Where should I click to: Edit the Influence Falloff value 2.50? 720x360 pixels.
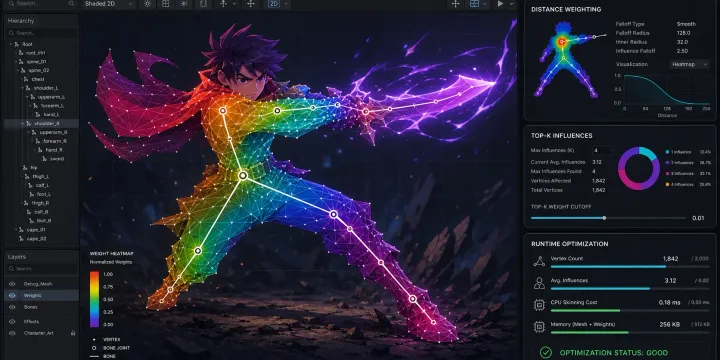click(x=682, y=51)
